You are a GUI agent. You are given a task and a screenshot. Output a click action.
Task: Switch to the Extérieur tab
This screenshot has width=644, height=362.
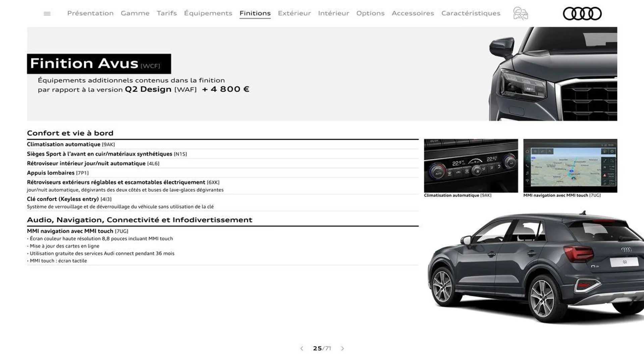294,13
